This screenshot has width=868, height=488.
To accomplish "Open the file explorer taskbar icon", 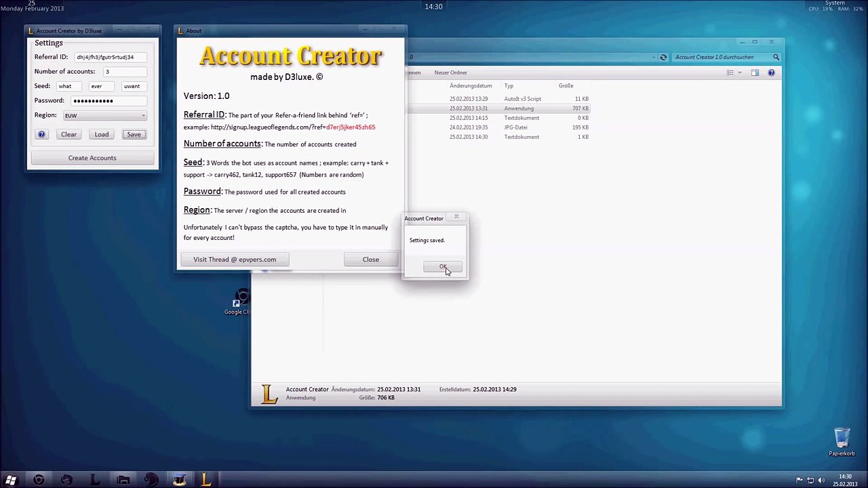I will pos(123,480).
